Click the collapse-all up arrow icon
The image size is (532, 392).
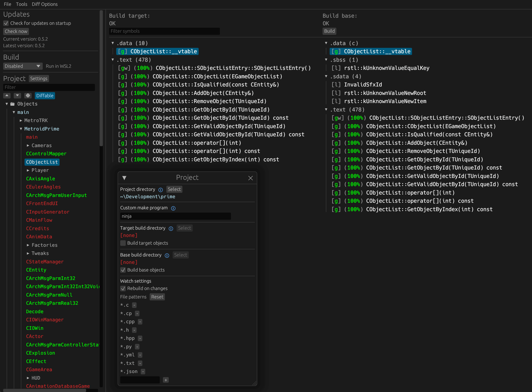click(x=7, y=95)
